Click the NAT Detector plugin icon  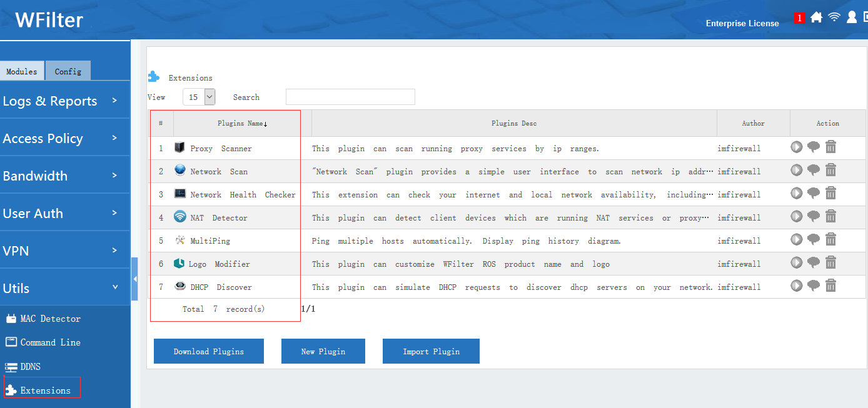pos(180,217)
